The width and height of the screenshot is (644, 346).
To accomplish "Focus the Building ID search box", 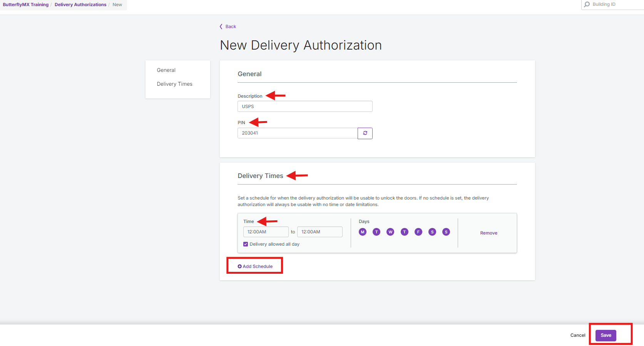I will click(x=616, y=5).
